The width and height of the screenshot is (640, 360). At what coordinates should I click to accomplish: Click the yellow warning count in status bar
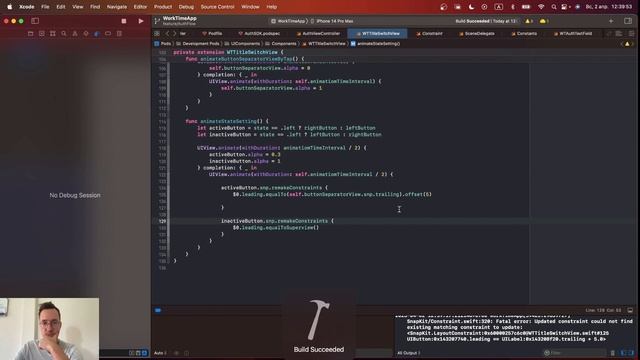click(529, 21)
